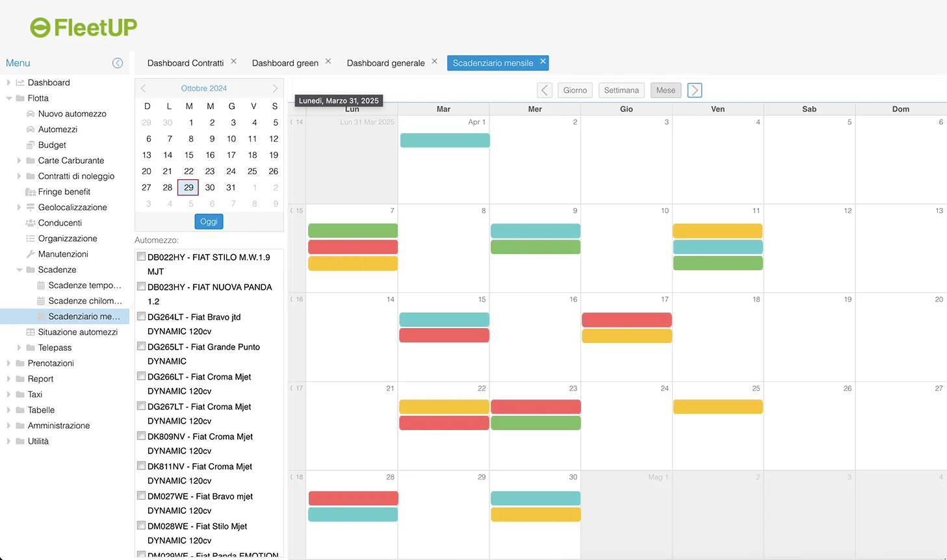
Task: Check the DG265LT Fiat Grande Punto checkbox
Action: pyautogui.click(x=141, y=346)
